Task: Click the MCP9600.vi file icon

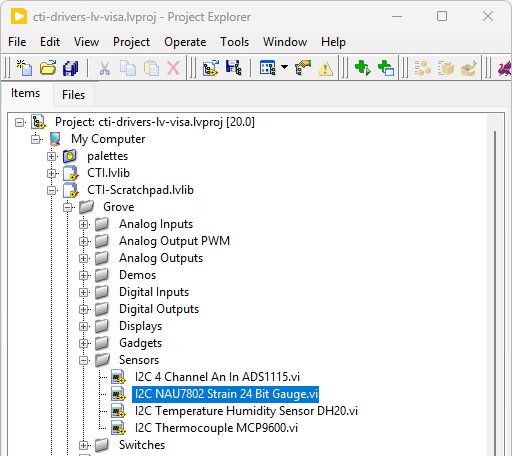Action: click(118, 428)
